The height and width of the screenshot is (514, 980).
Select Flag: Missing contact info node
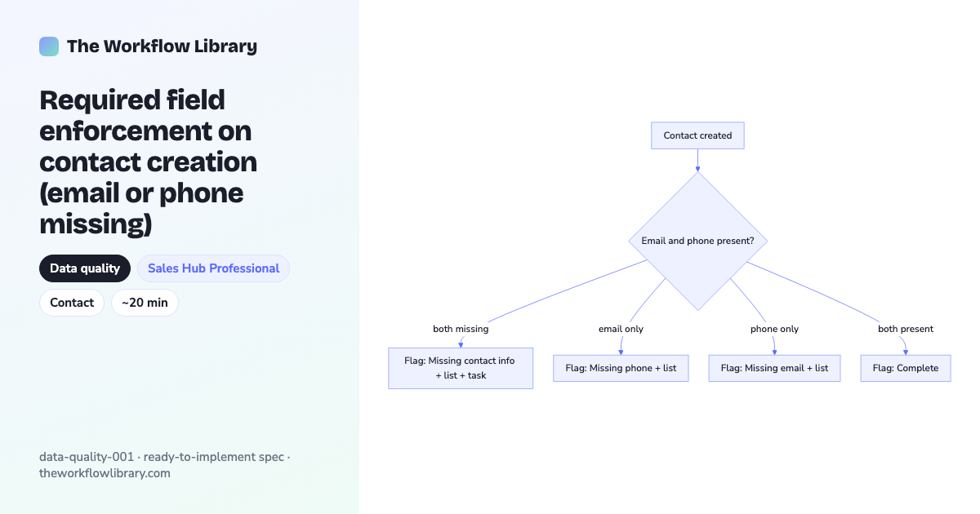[x=461, y=368]
